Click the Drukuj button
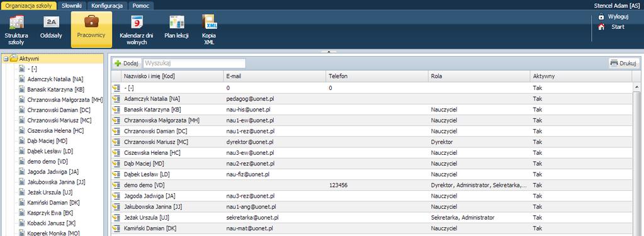 coord(624,63)
